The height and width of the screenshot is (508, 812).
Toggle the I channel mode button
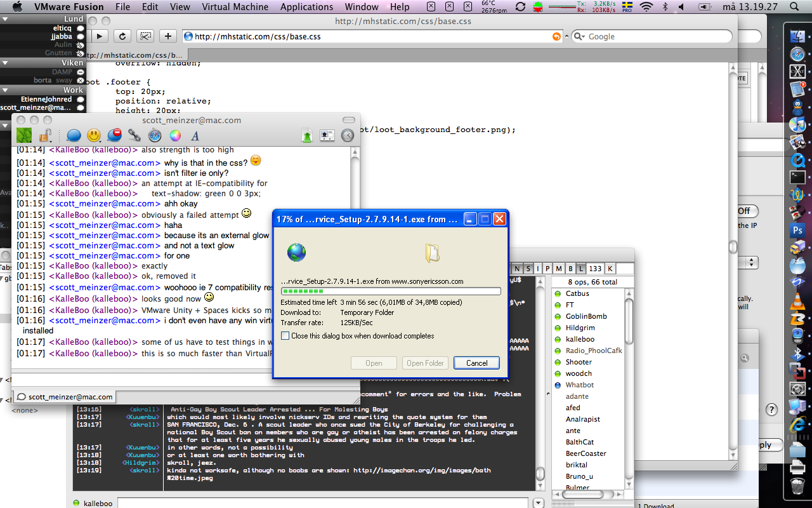coord(539,269)
